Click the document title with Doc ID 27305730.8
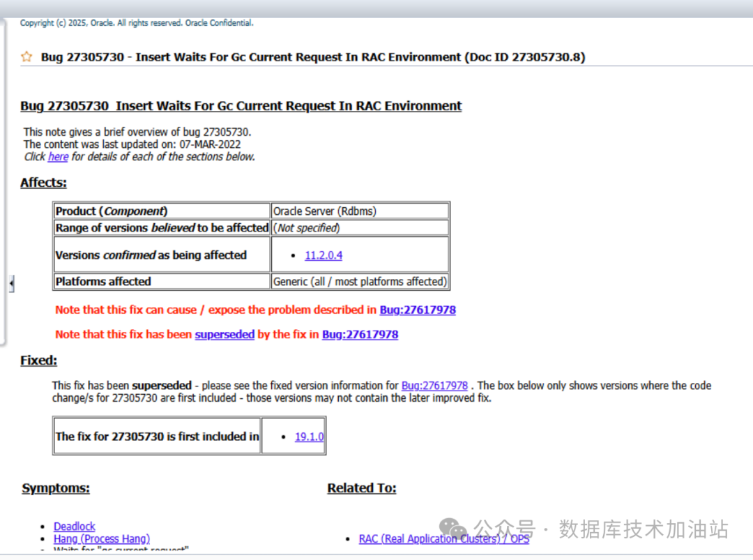Image resolution: width=753 pixels, height=560 pixels. tap(313, 57)
